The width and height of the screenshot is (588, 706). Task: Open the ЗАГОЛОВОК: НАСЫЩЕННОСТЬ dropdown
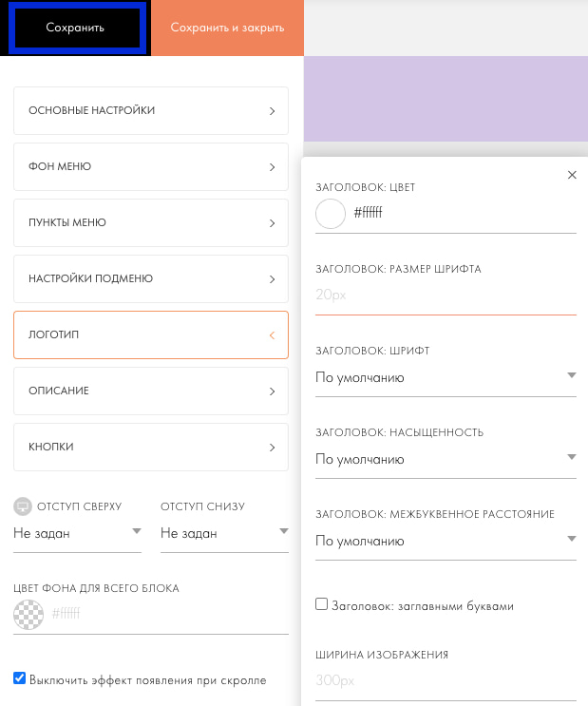point(446,459)
